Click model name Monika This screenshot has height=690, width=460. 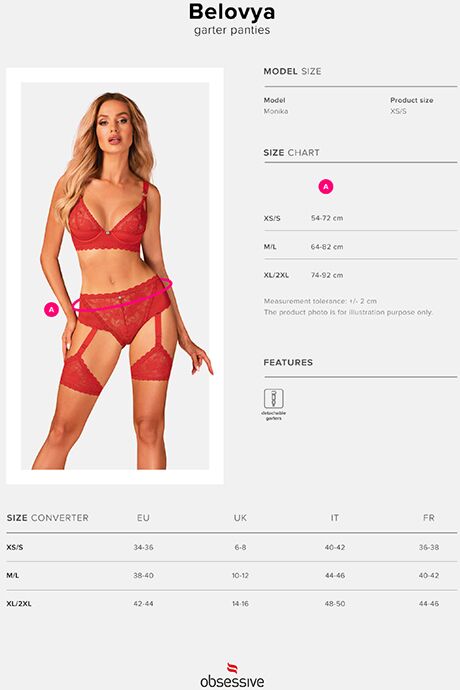coord(276,111)
